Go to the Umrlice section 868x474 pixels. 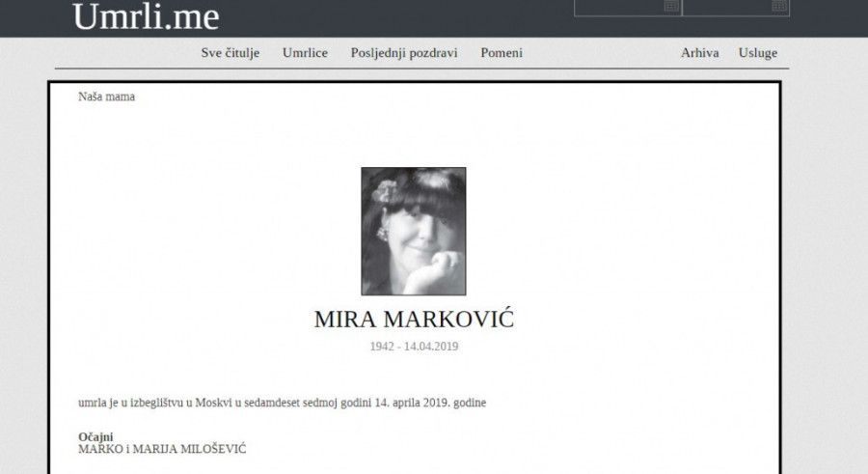click(x=305, y=53)
